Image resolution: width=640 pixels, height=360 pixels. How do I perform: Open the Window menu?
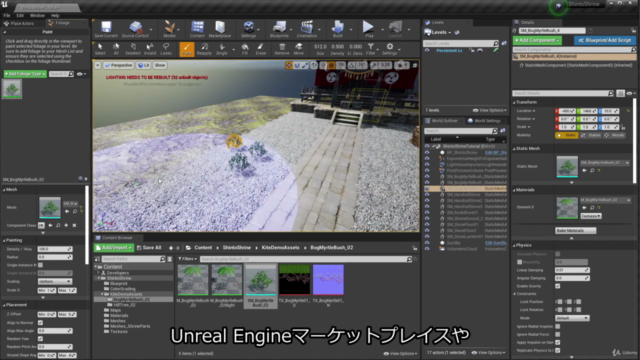37,16
